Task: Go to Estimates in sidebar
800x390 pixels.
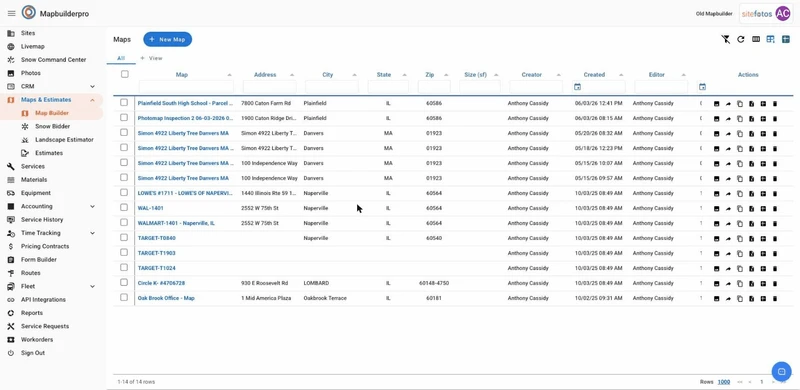Action: coord(49,153)
